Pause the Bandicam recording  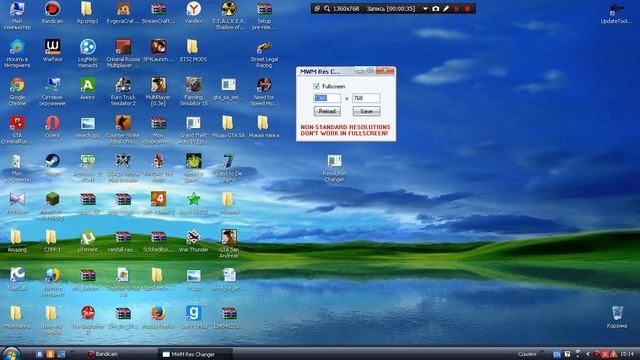click(457, 9)
